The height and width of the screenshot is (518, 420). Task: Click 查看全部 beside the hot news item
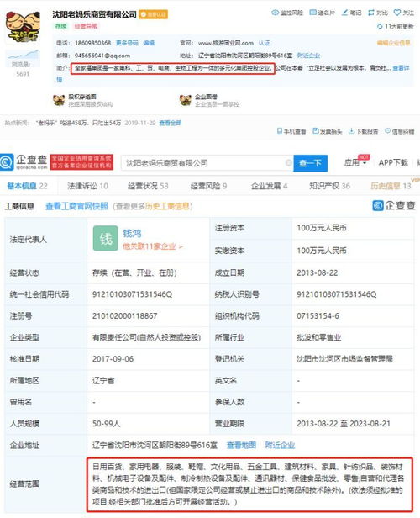[171, 123]
